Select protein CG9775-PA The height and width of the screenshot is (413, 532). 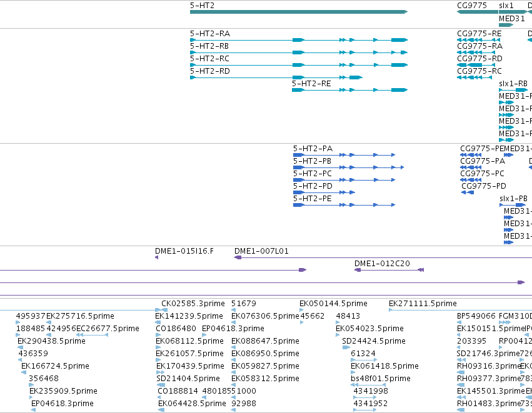(483, 161)
